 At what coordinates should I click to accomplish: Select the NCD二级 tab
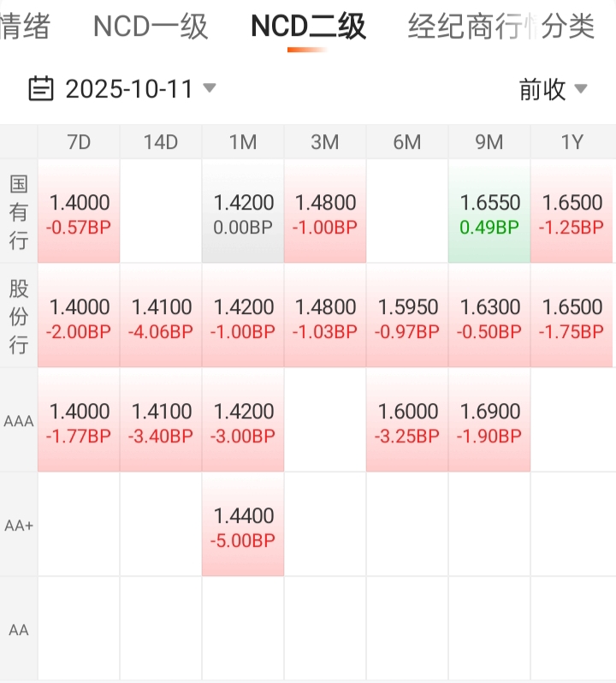click(308, 27)
